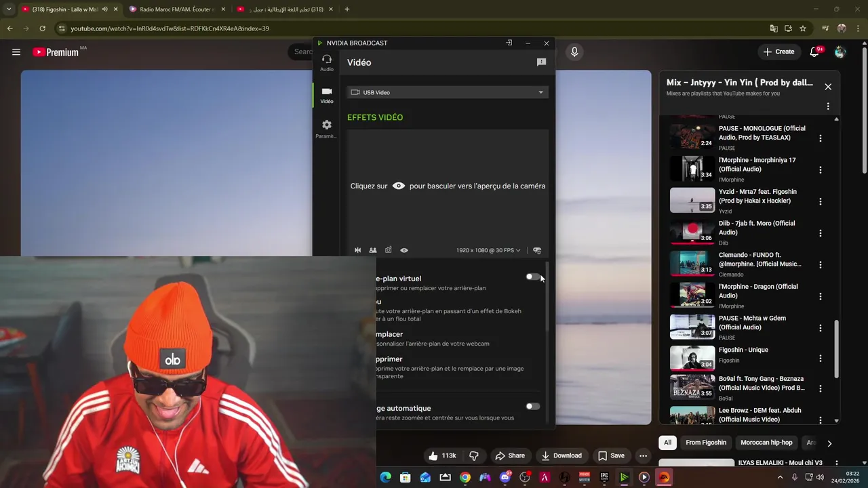This screenshot has width=868, height=488.
Task: Toggle the Cadrage automatique switch
Action: click(x=533, y=407)
